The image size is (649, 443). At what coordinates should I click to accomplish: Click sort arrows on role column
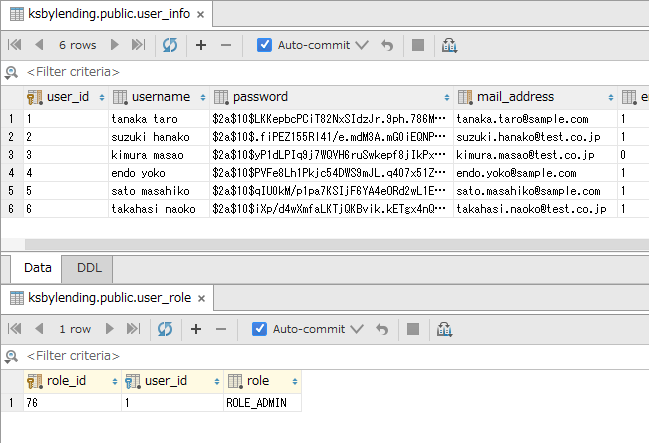[x=295, y=381]
